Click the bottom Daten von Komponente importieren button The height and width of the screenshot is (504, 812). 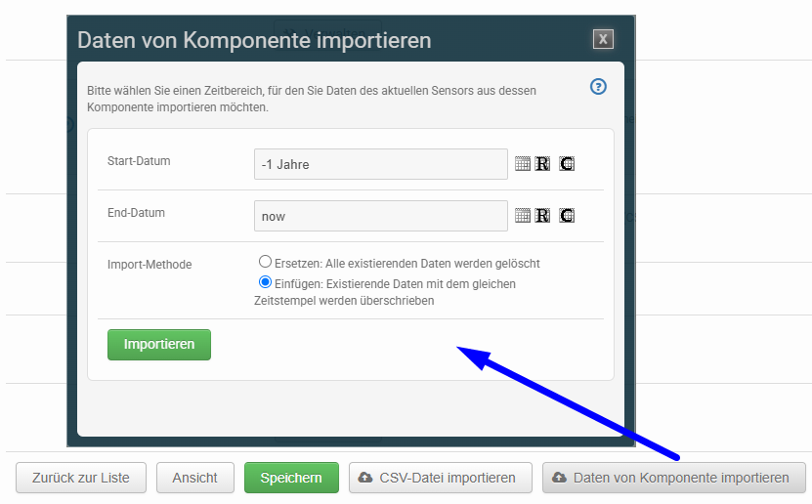[x=674, y=478]
